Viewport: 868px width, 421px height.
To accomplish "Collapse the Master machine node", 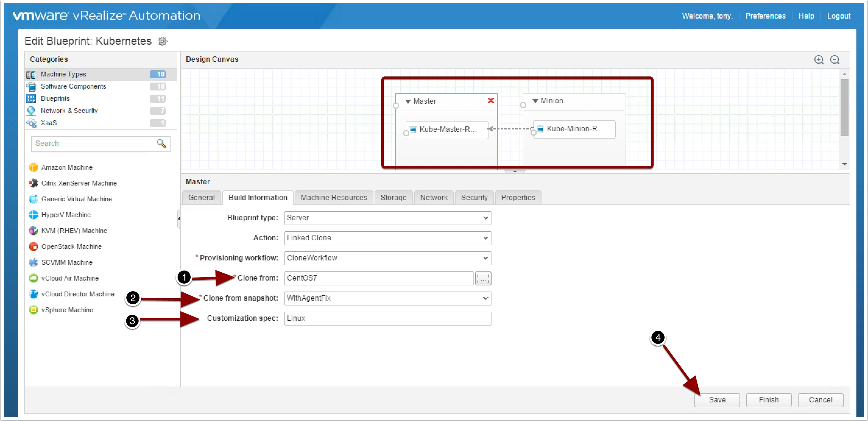I will click(408, 101).
